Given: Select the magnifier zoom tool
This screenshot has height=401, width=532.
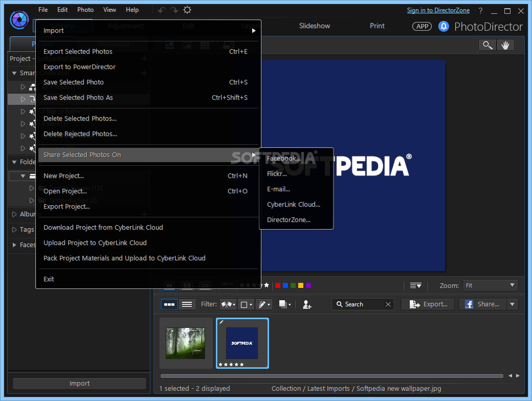Looking at the screenshot, I should click(487, 45).
